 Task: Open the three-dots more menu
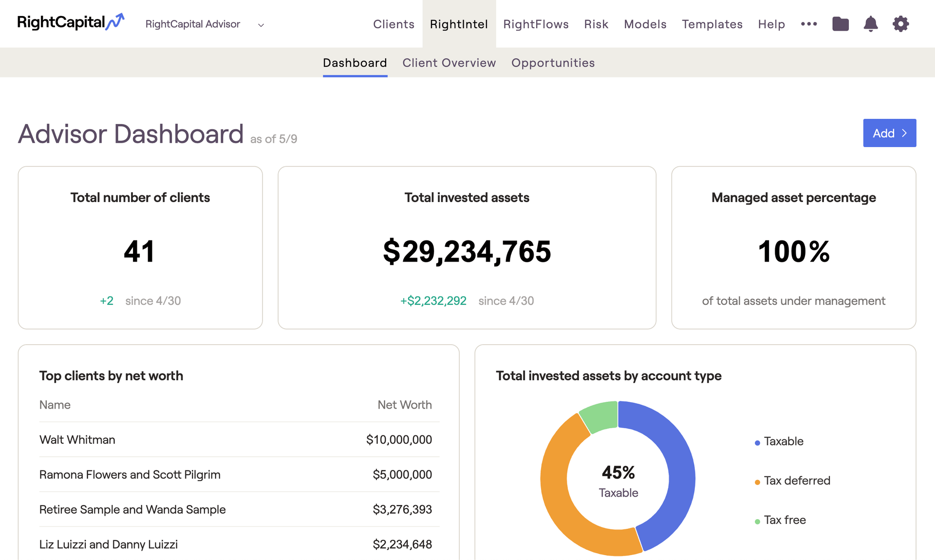click(x=809, y=24)
